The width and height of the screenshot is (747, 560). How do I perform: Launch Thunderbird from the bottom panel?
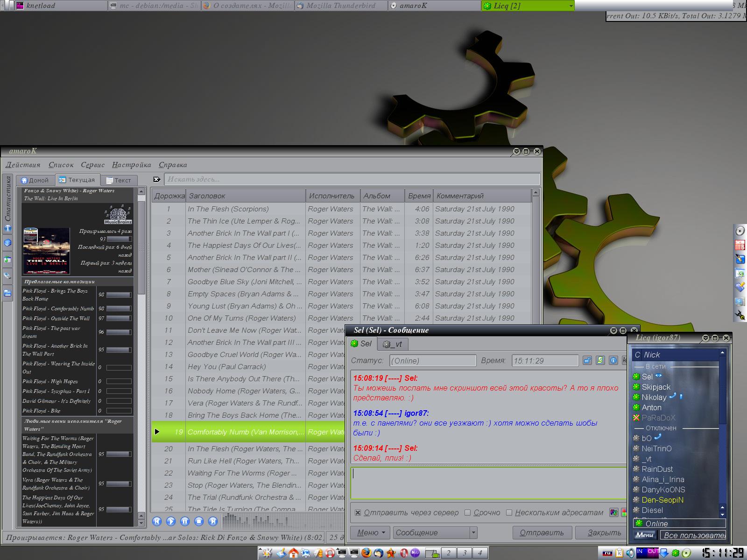pyautogui.click(x=378, y=553)
